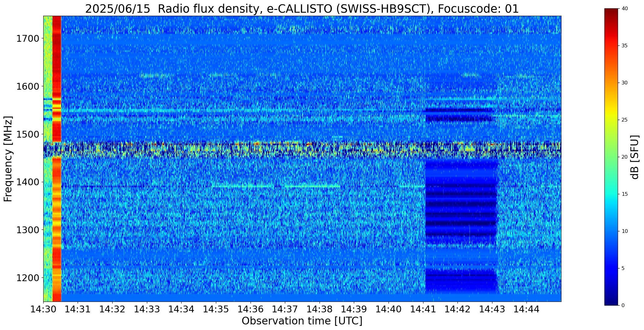
Task: Click the colorbar tick label 15
Action: pyautogui.click(x=624, y=194)
